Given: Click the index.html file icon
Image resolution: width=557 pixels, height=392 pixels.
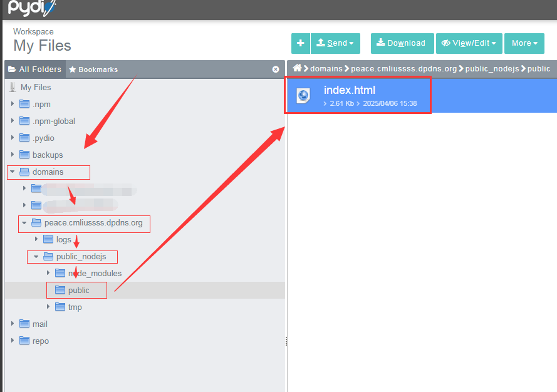Looking at the screenshot, I should point(303,95).
